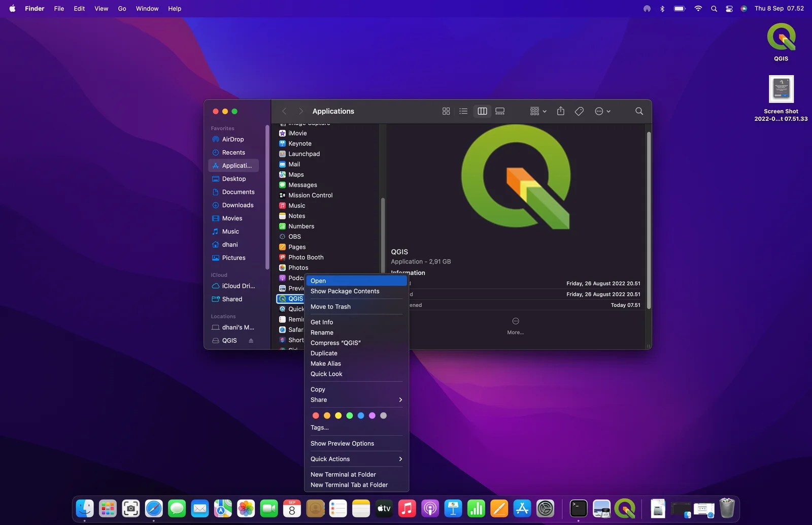Open the App Store in the Dock

(522, 508)
